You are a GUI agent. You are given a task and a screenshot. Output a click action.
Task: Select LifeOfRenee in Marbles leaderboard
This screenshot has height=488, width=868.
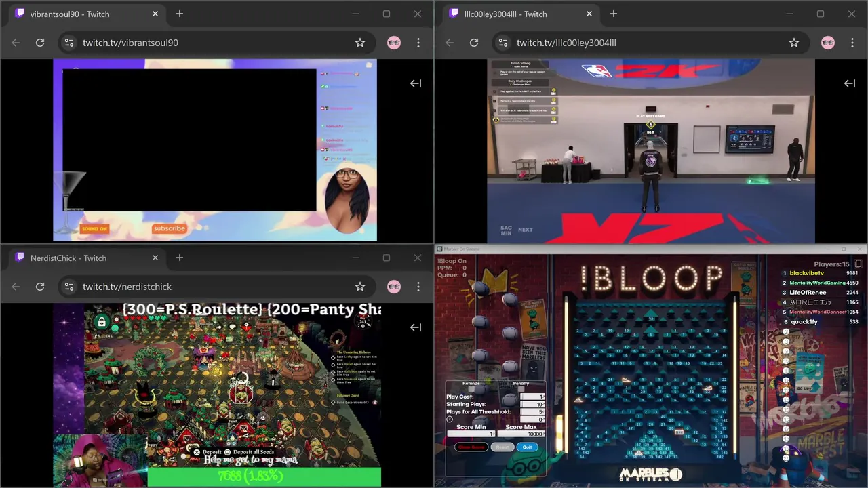coord(808,292)
